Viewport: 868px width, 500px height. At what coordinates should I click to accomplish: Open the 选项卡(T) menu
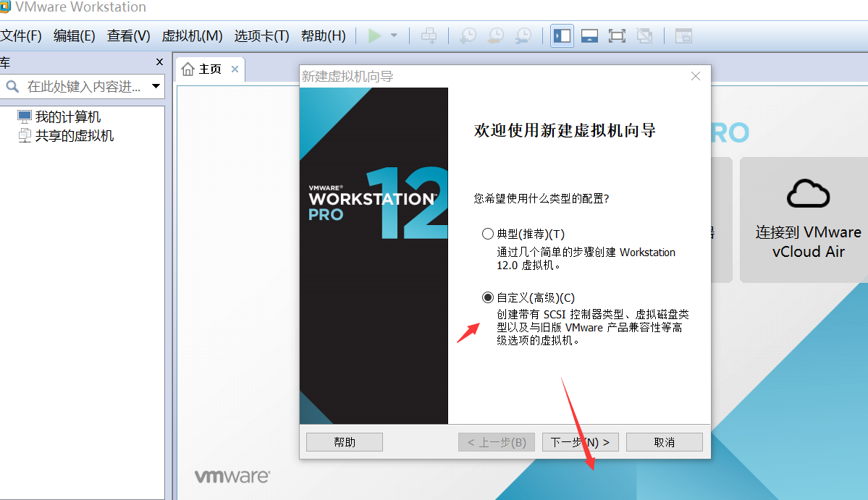261,36
